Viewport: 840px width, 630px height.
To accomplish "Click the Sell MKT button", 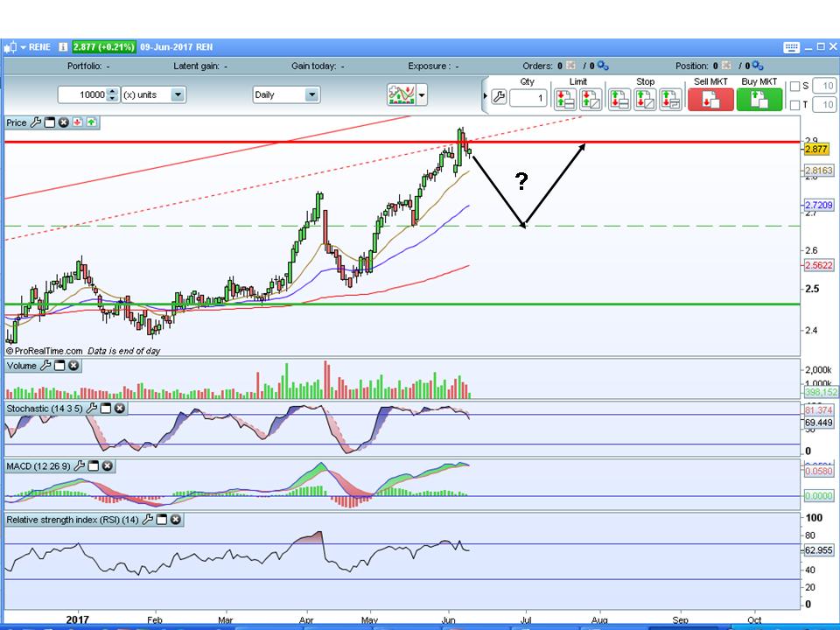I will [x=710, y=100].
